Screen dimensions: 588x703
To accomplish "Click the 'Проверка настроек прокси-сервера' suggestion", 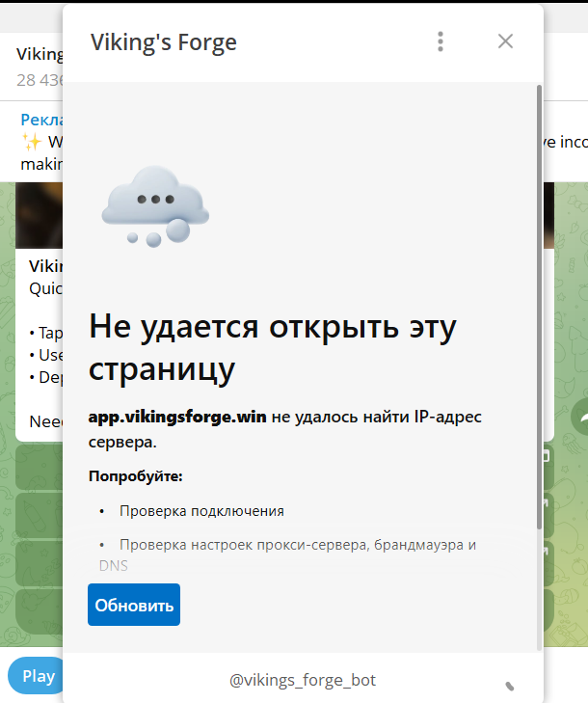I will pos(287,555).
